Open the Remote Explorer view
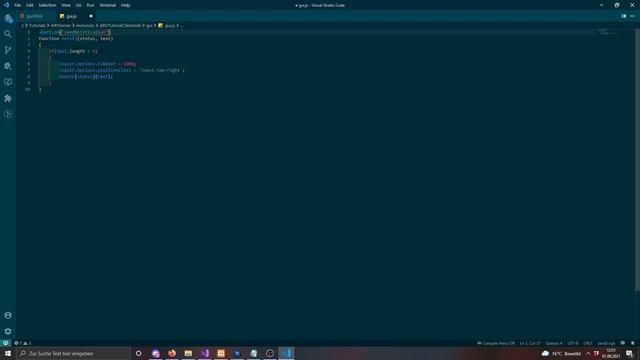The image size is (640, 360). click(x=8, y=82)
